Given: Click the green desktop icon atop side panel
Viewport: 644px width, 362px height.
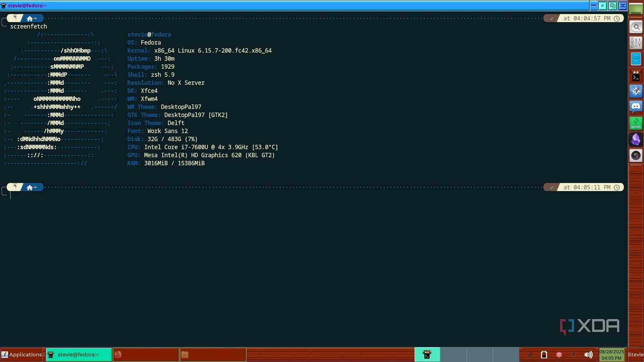Looking at the screenshot, I should tap(636, 9).
